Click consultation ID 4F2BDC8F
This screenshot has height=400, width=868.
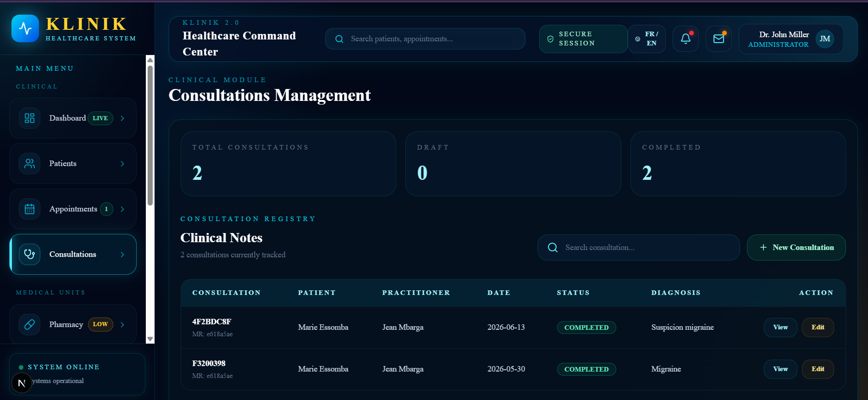pyautogui.click(x=212, y=322)
